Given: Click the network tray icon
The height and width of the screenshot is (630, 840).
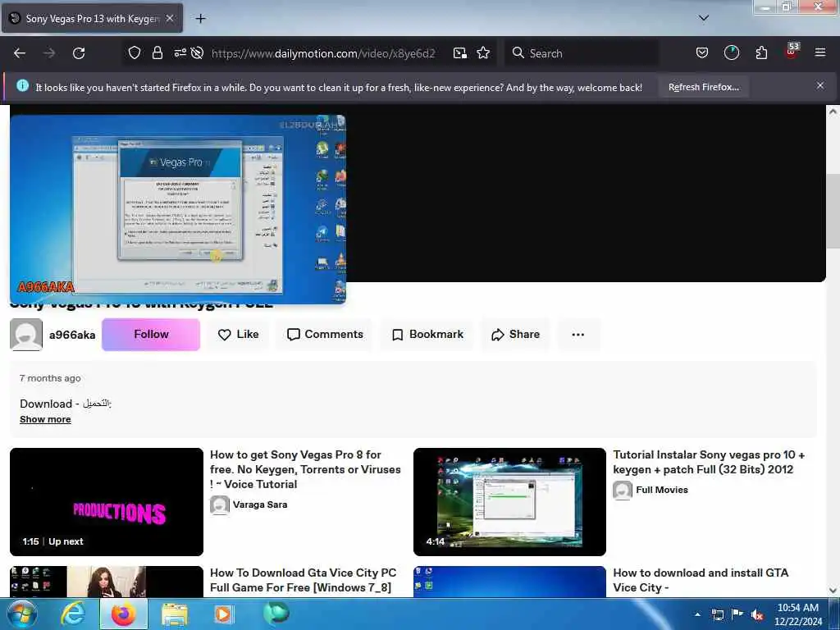Looking at the screenshot, I should [x=717, y=615].
